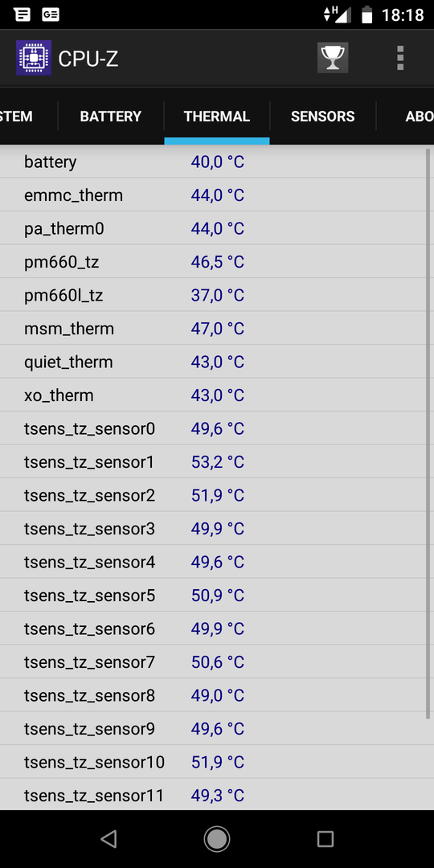Switch to the BATTERY tab
The image size is (434, 868).
click(x=111, y=117)
